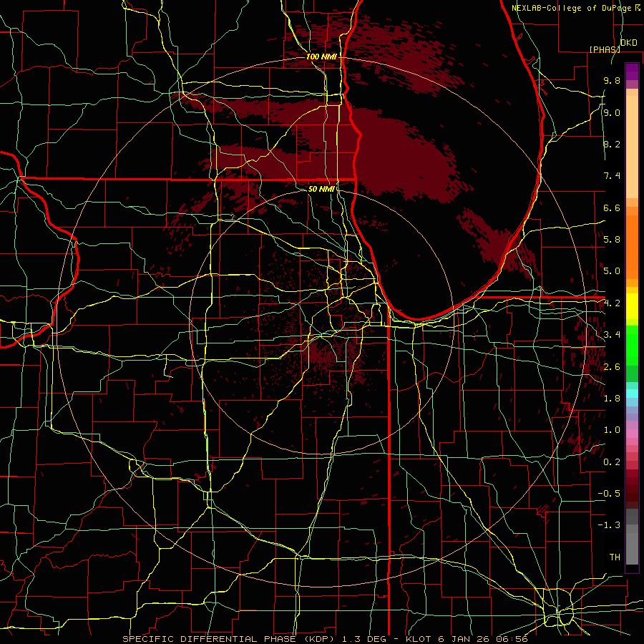
Task: Pick the cyan swatch on the color bar
Action: pos(632,394)
